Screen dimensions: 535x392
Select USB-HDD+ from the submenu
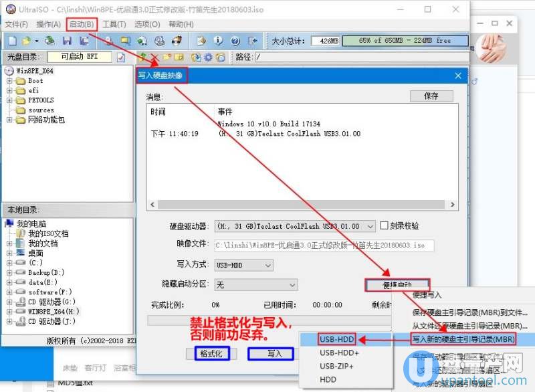tap(339, 353)
